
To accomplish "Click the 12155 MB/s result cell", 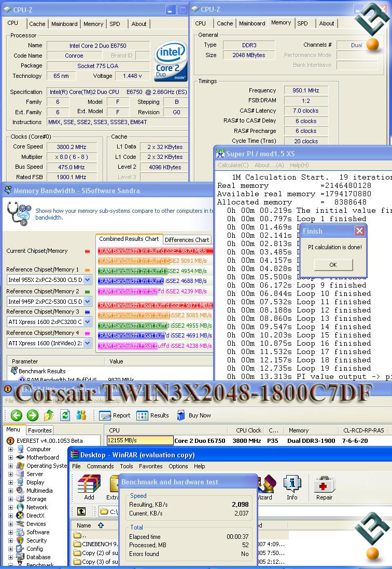I will (140, 441).
